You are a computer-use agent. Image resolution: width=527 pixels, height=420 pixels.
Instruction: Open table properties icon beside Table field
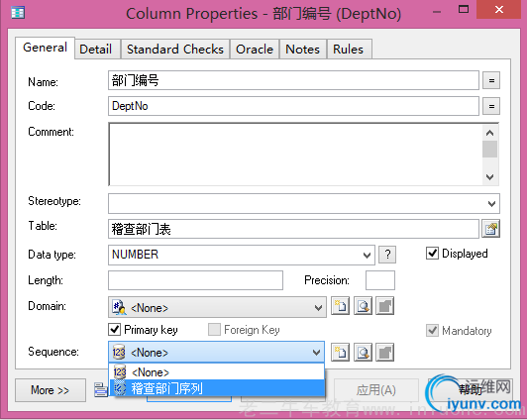point(490,229)
